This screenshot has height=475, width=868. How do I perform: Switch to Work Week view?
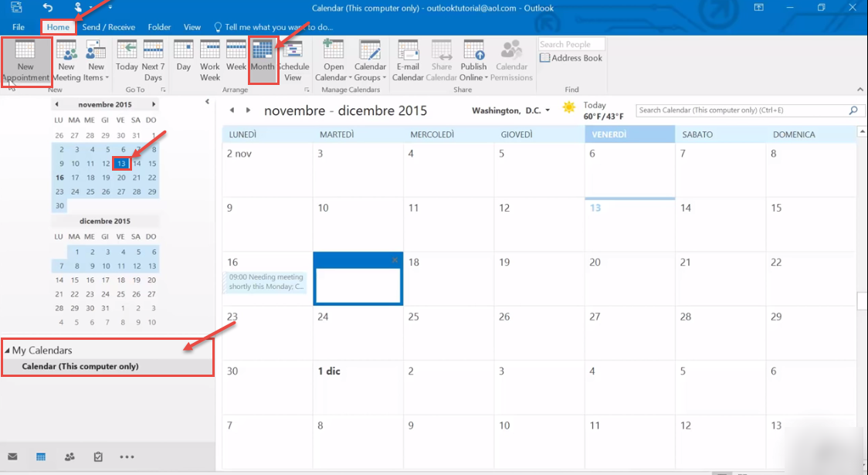click(x=210, y=61)
